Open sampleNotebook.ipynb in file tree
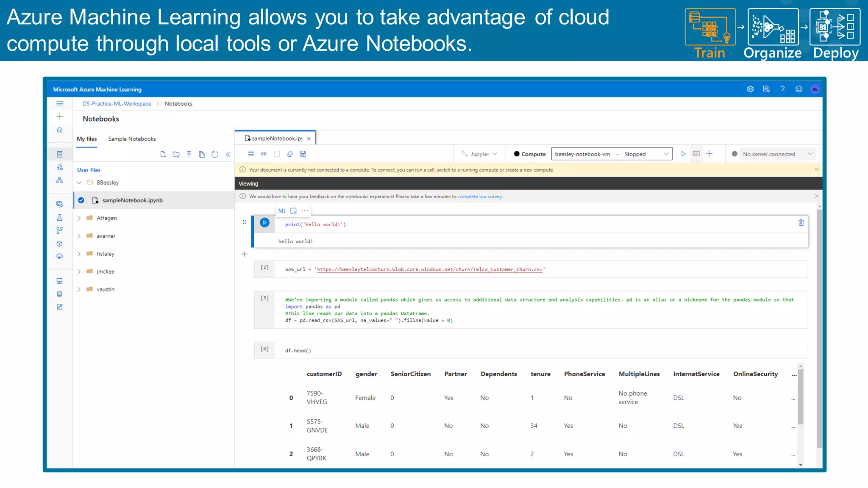The image size is (868, 488). [x=132, y=200]
